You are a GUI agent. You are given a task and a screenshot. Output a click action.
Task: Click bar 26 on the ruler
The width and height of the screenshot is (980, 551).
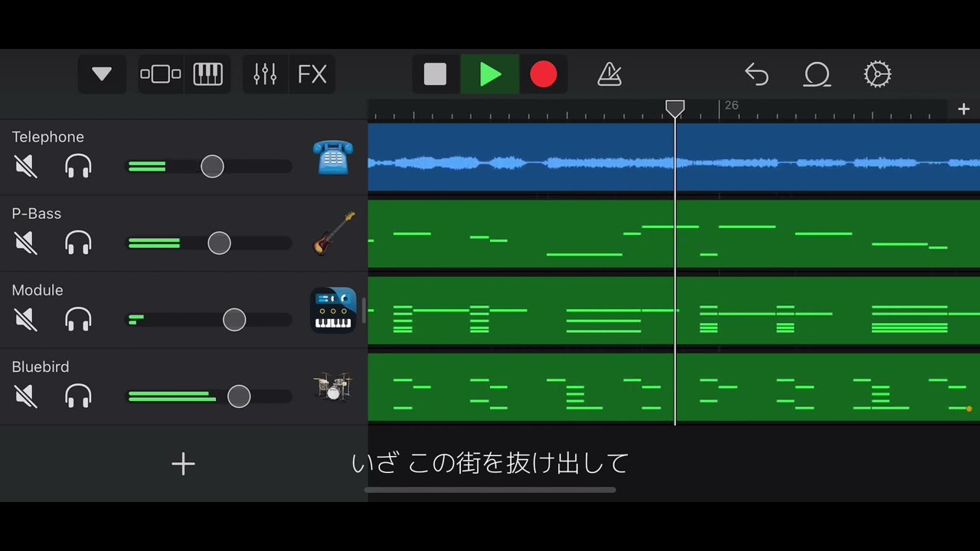coord(731,106)
